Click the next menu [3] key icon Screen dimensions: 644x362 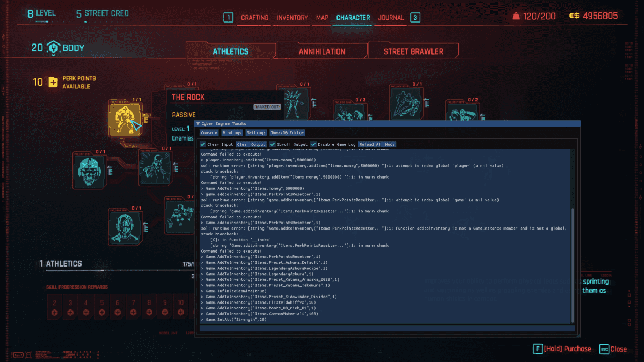tap(415, 18)
